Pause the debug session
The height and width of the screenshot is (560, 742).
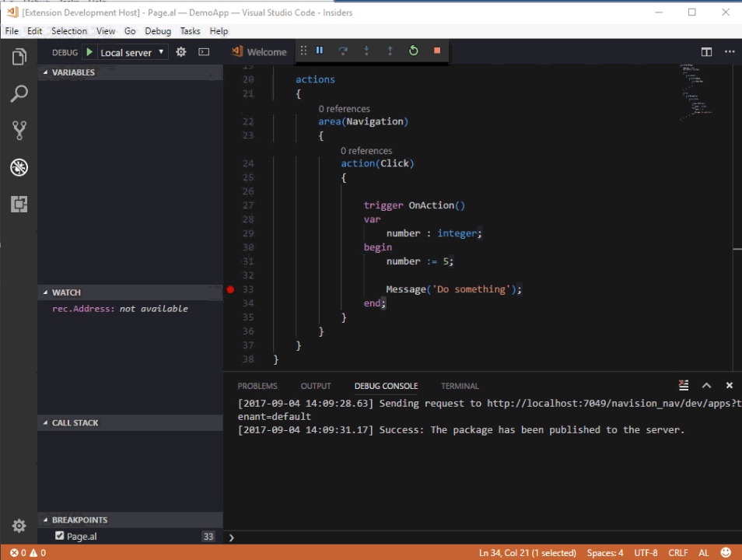pyautogui.click(x=320, y=51)
